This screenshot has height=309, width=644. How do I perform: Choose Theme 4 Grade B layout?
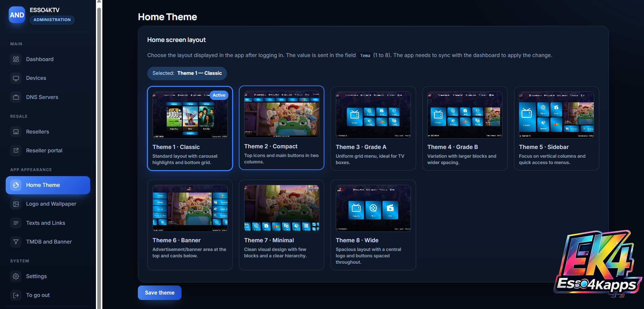pos(465,128)
